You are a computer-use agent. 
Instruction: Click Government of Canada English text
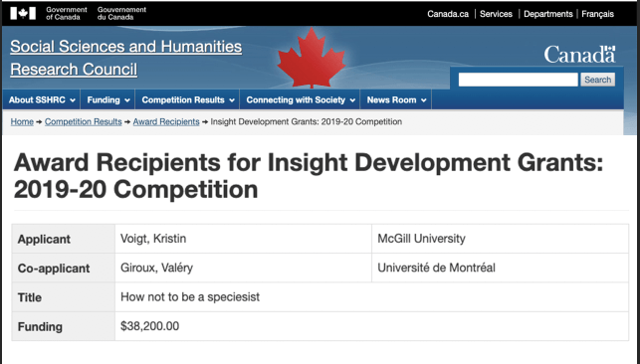point(67,14)
